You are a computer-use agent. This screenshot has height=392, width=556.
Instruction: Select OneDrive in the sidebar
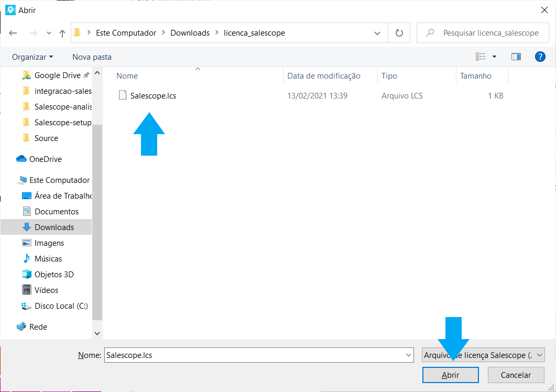point(46,159)
